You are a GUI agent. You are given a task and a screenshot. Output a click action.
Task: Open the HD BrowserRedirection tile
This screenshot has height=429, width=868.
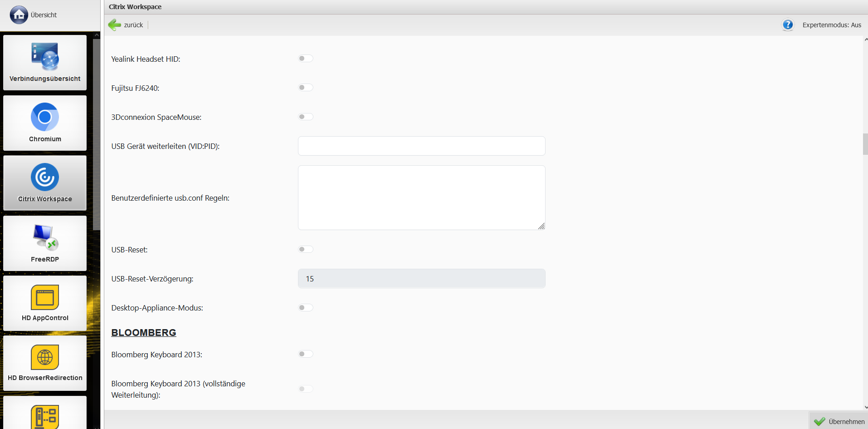(x=45, y=363)
